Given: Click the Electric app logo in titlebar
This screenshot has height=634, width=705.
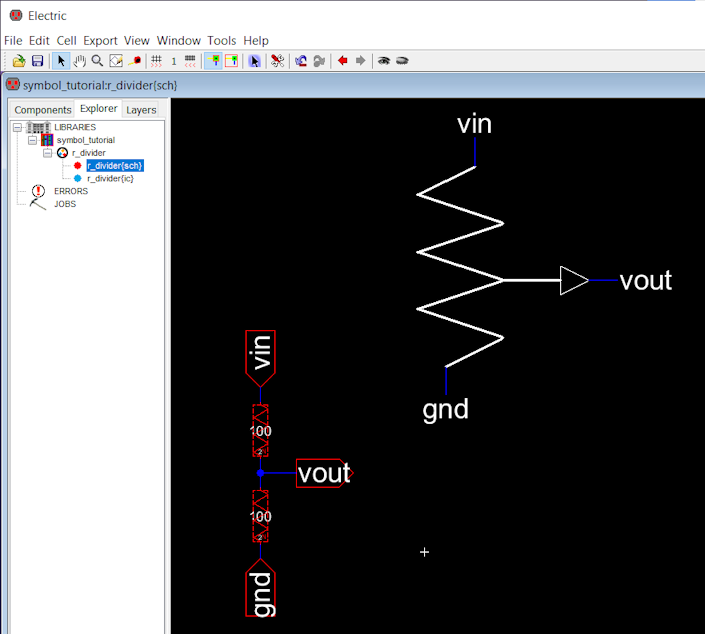Looking at the screenshot, I should point(16,15).
